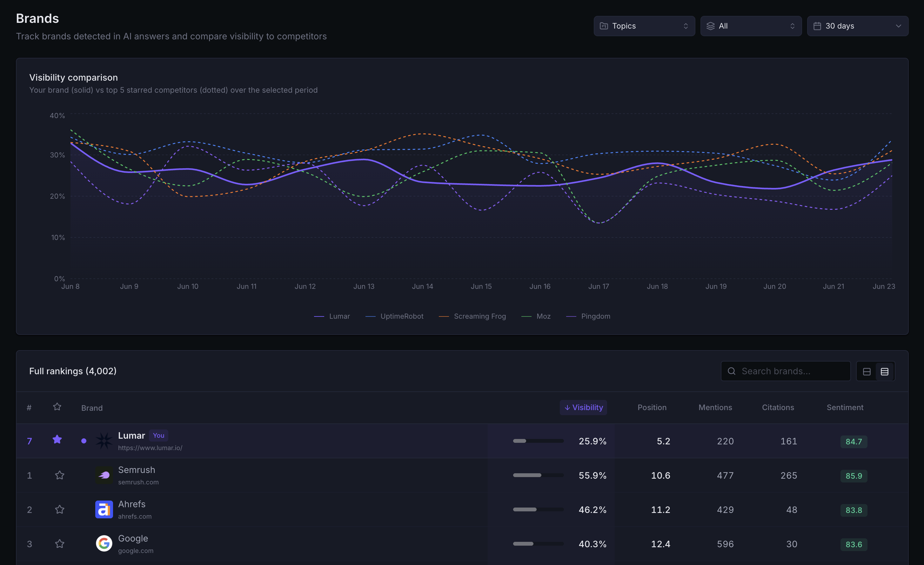The width and height of the screenshot is (924, 565).
Task: Click Semrush's 55.9% visibility bar
Action: (538, 475)
